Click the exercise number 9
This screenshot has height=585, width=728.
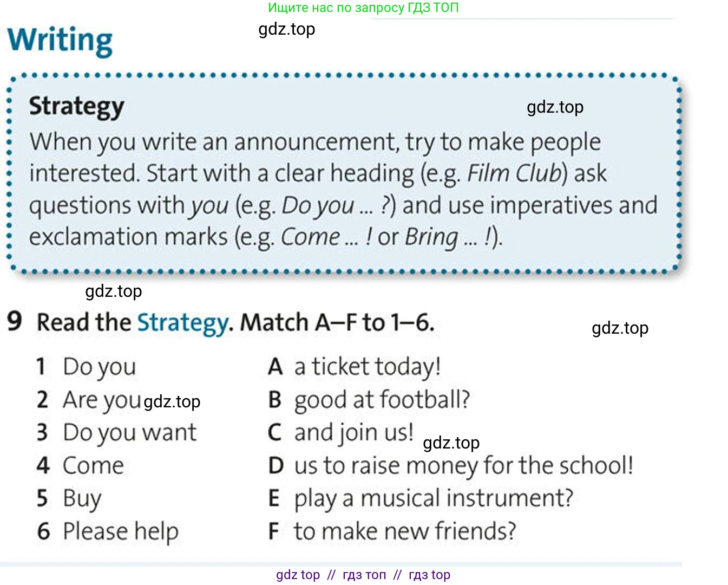tap(15, 321)
